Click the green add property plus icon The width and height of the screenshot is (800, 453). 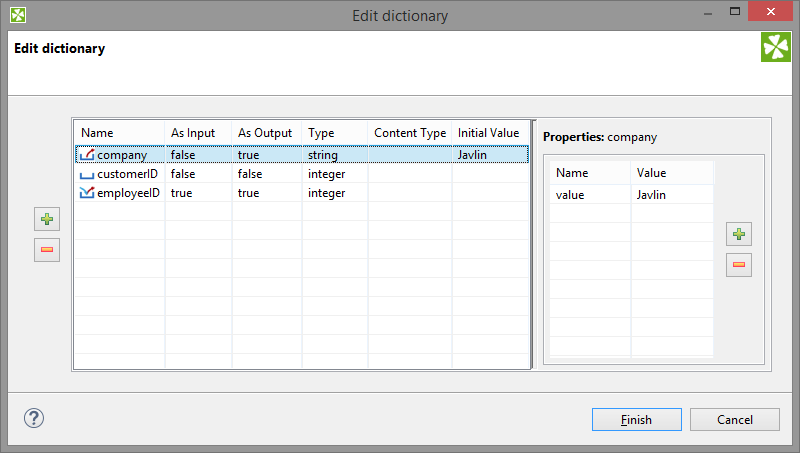tap(739, 235)
